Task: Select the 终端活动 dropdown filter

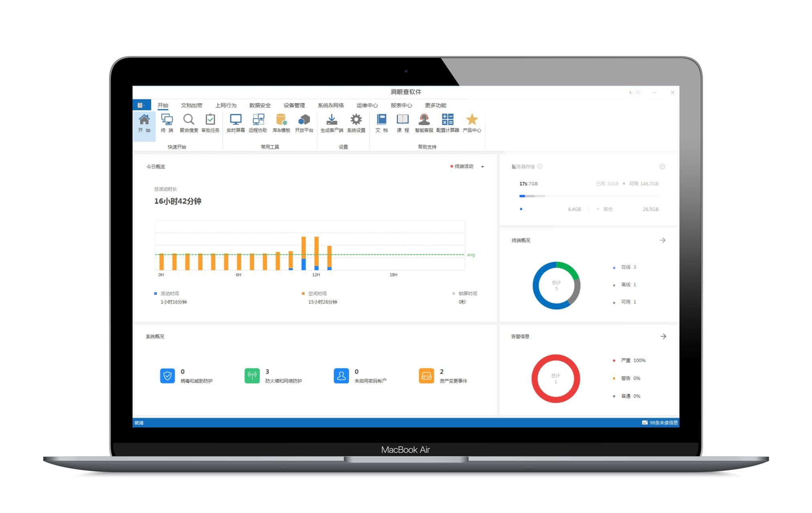Action: (467, 167)
